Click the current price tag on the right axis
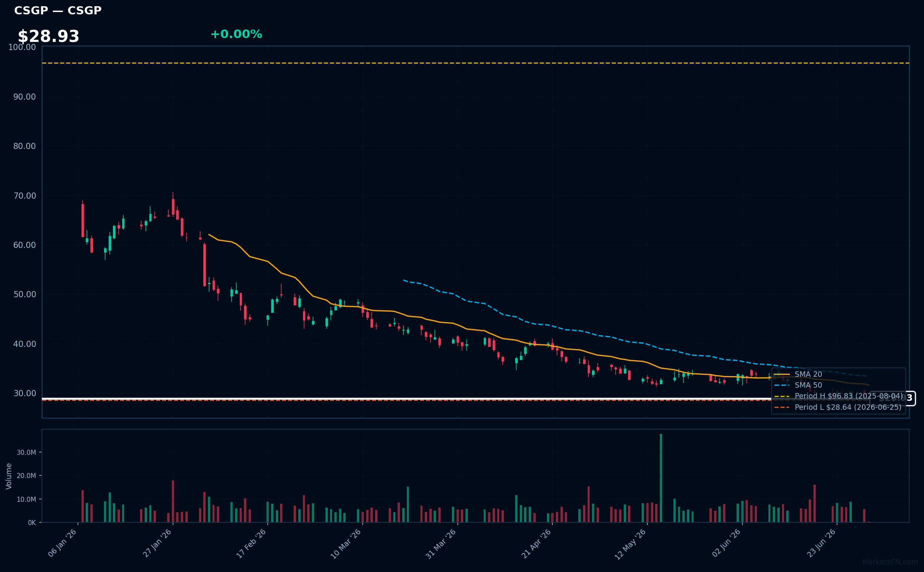 coord(892,398)
